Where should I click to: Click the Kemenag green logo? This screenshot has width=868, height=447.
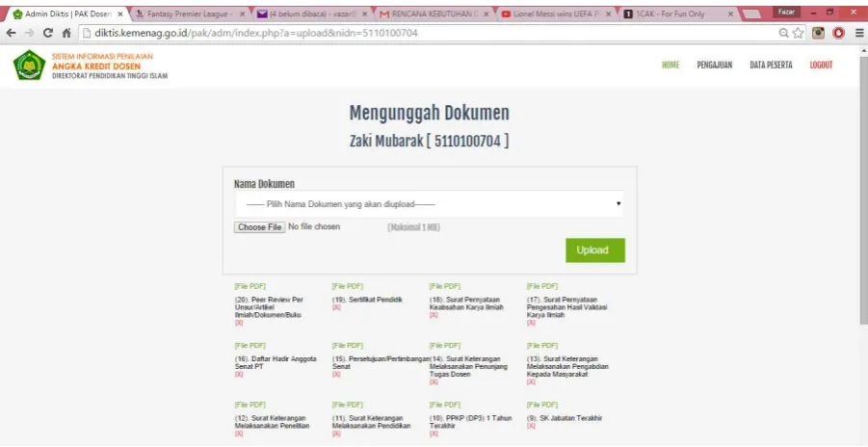[x=29, y=65]
